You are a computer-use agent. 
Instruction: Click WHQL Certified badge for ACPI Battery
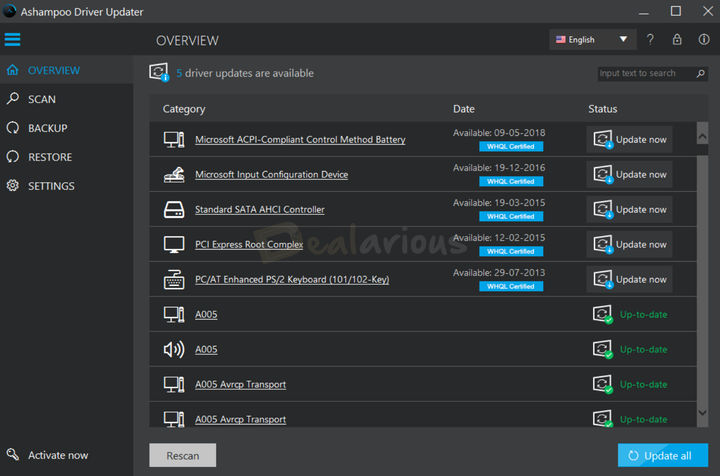click(x=511, y=146)
